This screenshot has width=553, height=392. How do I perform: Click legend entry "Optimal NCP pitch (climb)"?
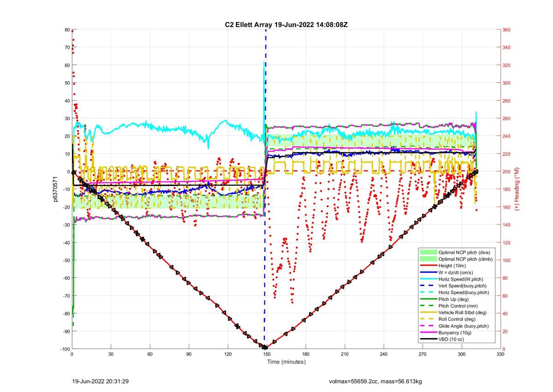click(x=465, y=259)
